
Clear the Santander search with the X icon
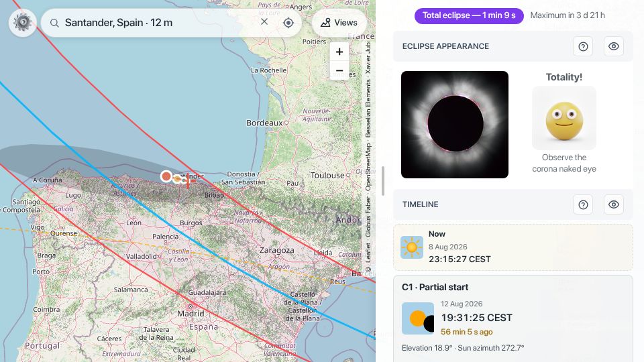264,21
